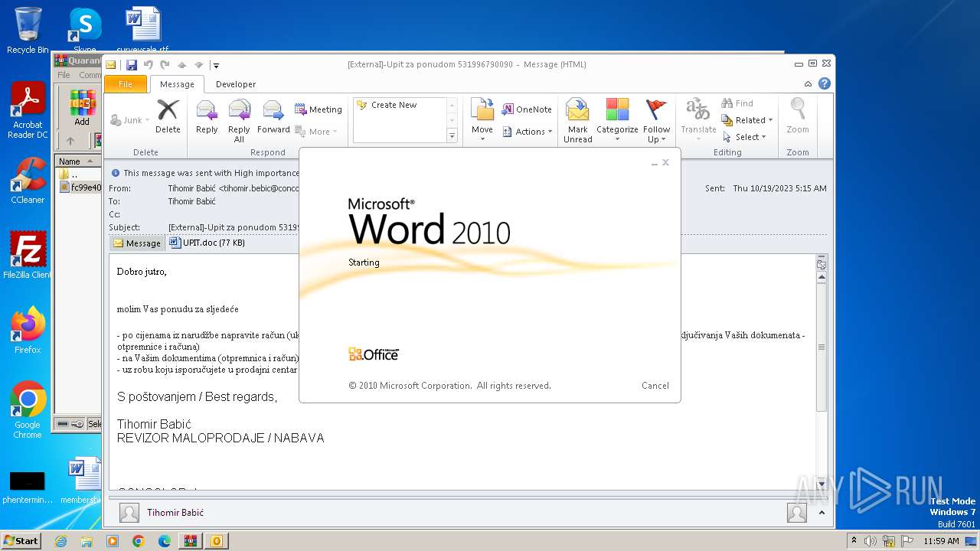Collapse the ribbon with the caret
Viewport: 980px width, 551px height.
point(808,84)
